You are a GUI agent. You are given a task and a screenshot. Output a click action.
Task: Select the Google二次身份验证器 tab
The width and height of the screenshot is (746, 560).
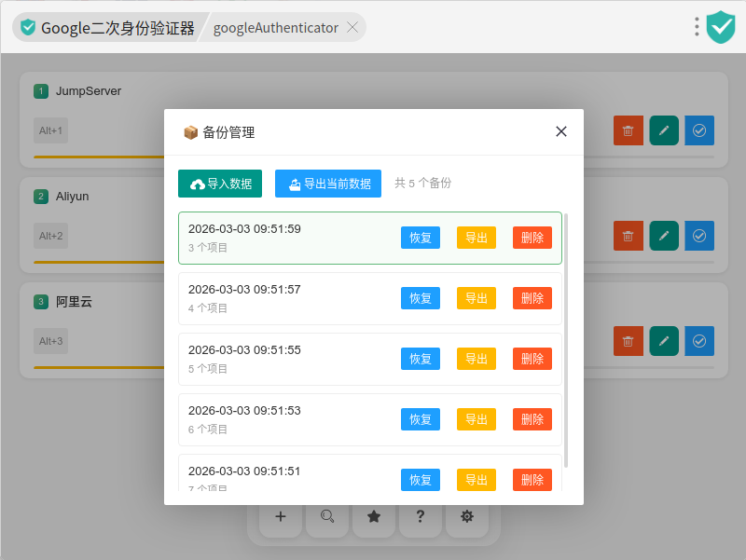[107, 28]
